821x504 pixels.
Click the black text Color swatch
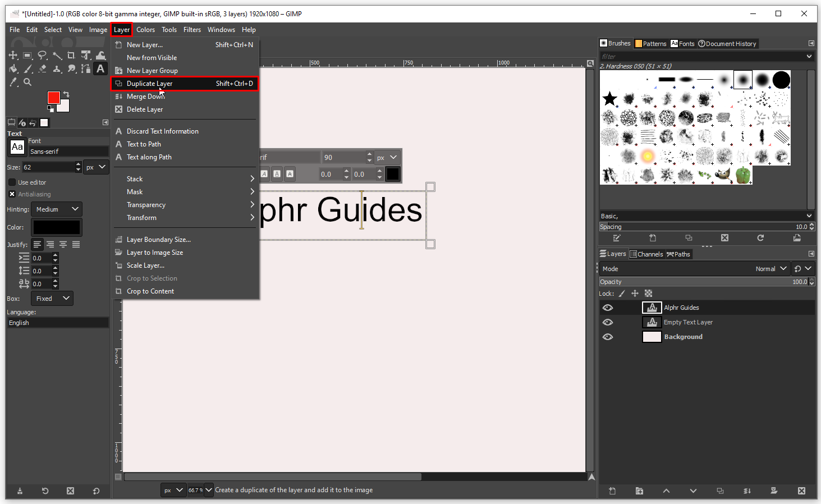point(57,227)
